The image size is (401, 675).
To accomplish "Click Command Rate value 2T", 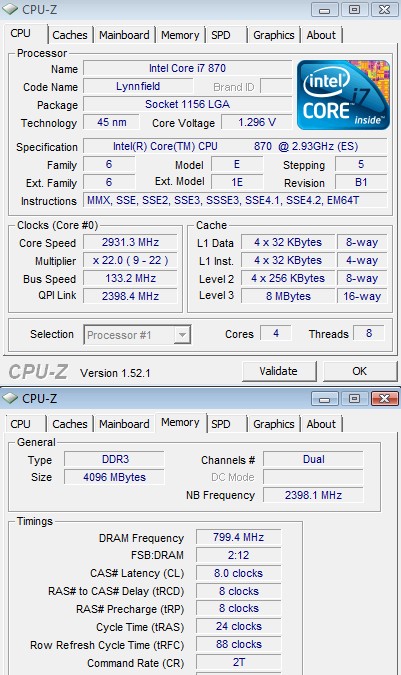I will [x=238, y=662].
